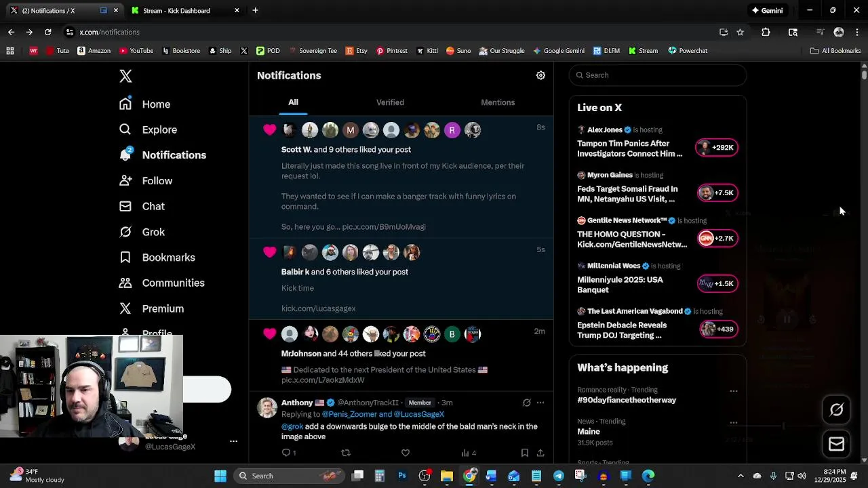Open Millennial Woes Millenniyule broadcast
Image resolution: width=868 pixels, height=488 pixels.
point(657,278)
